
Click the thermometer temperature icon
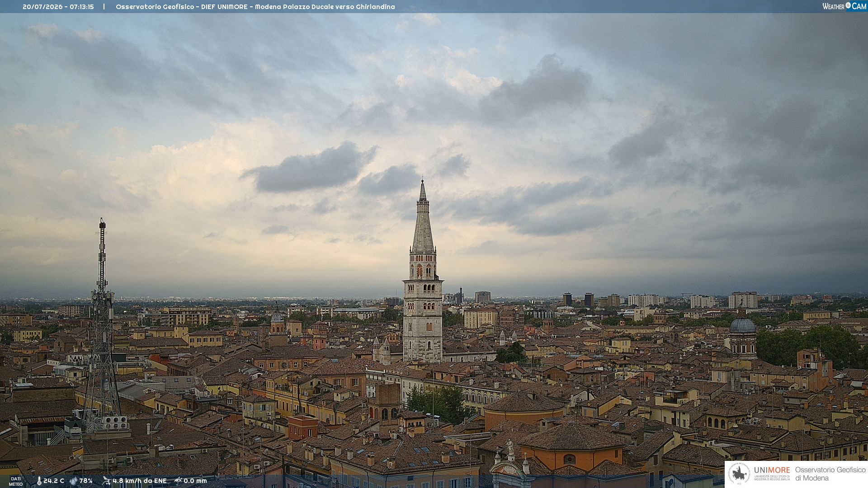(x=39, y=481)
